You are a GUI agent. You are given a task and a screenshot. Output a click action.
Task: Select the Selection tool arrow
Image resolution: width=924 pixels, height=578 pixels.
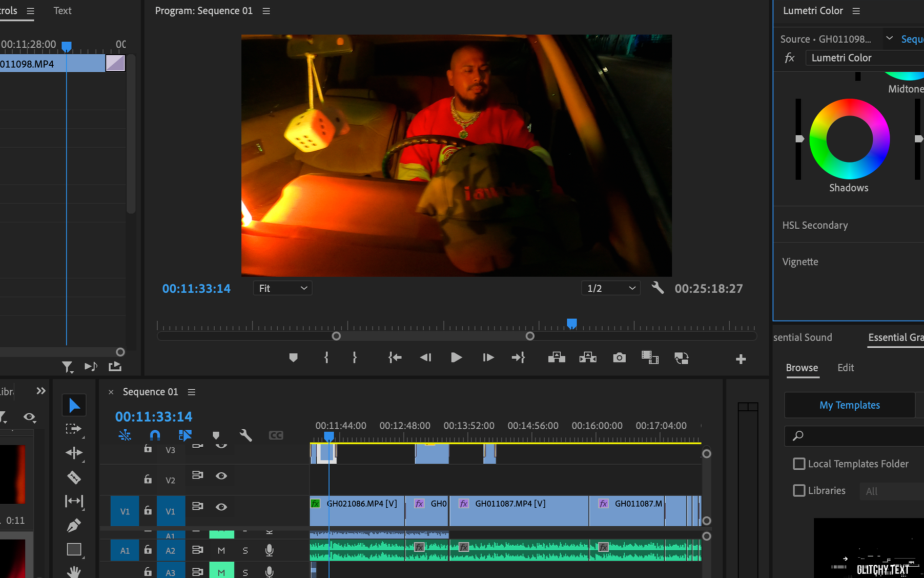74,406
